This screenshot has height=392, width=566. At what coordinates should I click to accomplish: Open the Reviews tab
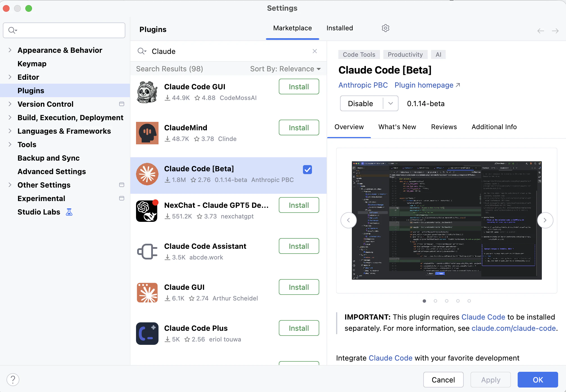click(444, 127)
